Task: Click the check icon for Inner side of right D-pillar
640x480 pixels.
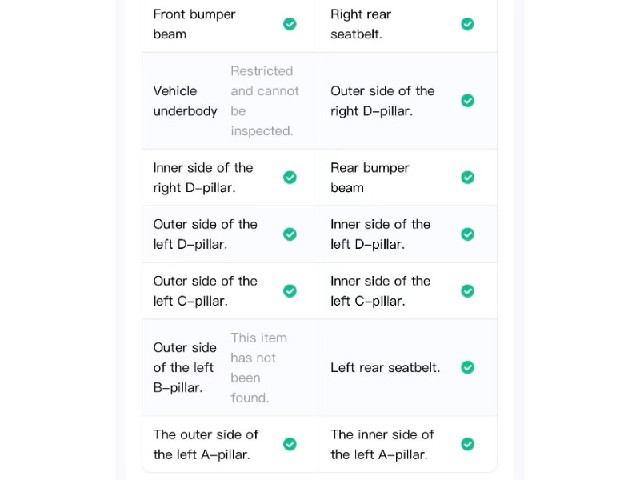Action: pyautogui.click(x=290, y=178)
